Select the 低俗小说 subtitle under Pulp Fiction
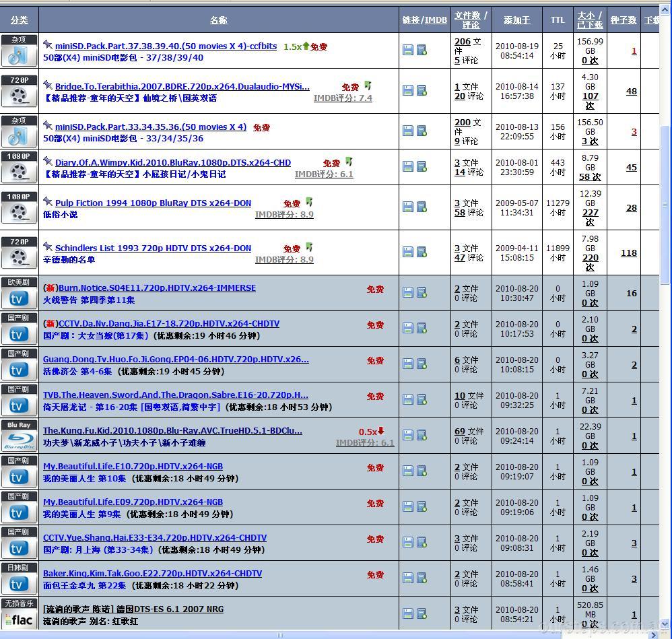Screen dimensions: 672x639 60,215
